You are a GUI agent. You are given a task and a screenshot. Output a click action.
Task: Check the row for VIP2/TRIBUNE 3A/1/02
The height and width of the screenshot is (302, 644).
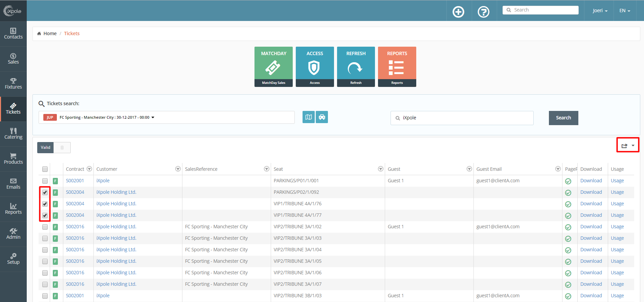click(x=45, y=227)
